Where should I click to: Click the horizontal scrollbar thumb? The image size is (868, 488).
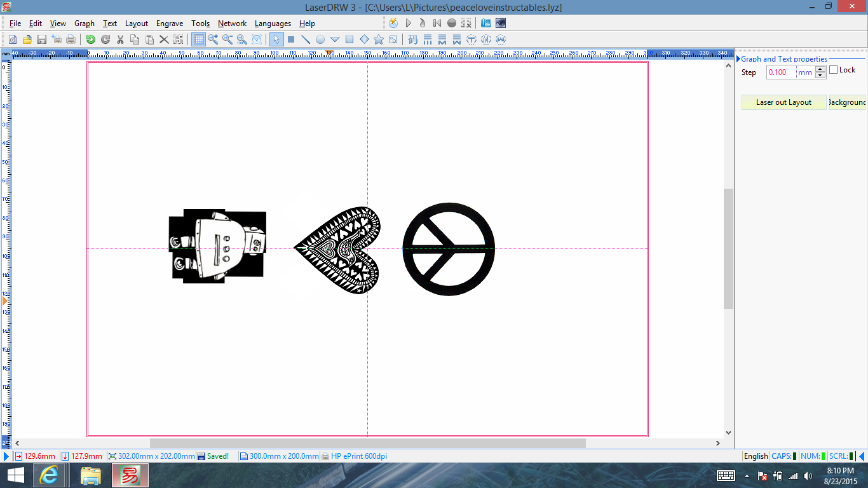pyautogui.click(x=368, y=443)
